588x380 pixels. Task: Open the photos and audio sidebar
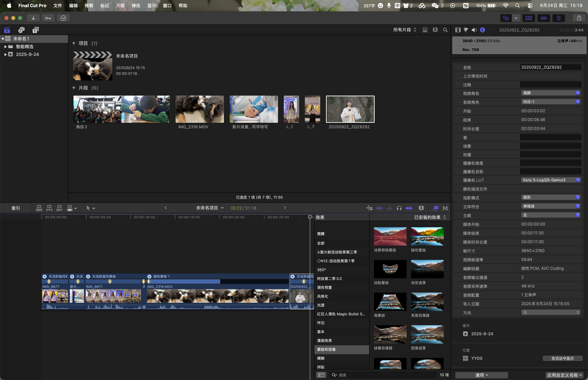21,30
